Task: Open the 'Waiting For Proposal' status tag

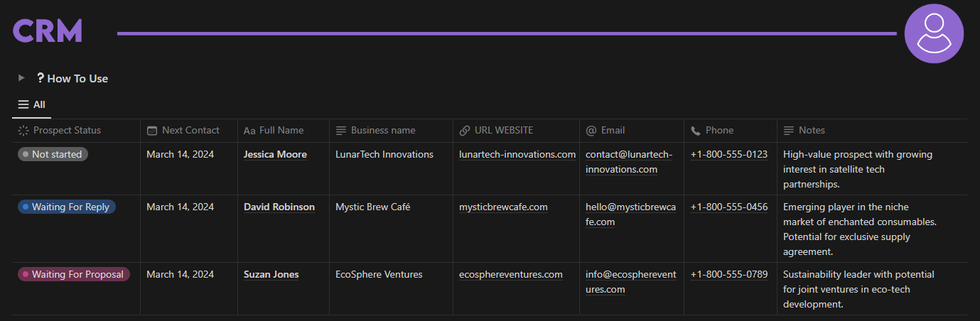Action: (74, 274)
